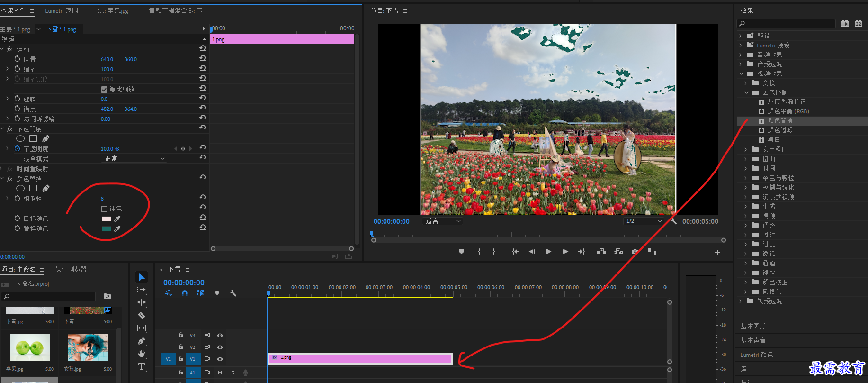Select the 苹果.jpg thumbnail
The width and height of the screenshot is (868, 383).
[x=30, y=348]
